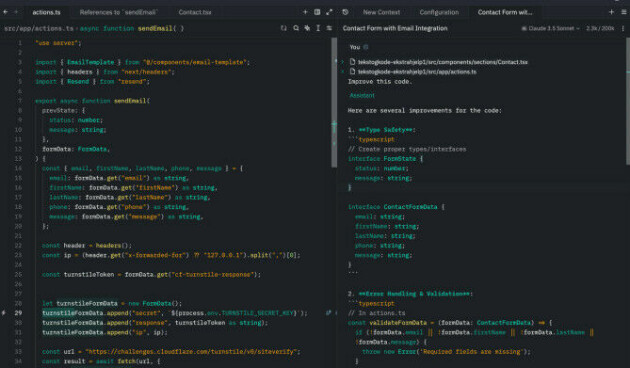Open the New Context tab
Viewport: 630px width, 368px height.
click(x=381, y=12)
